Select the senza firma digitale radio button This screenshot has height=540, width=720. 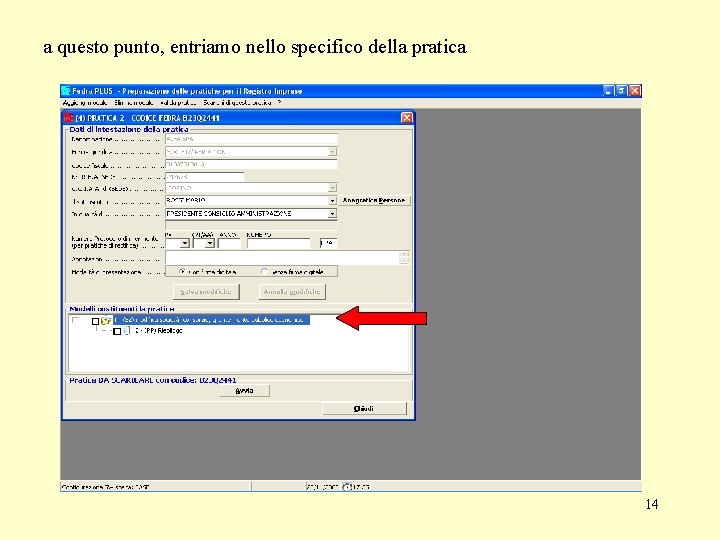(x=264, y=272)
